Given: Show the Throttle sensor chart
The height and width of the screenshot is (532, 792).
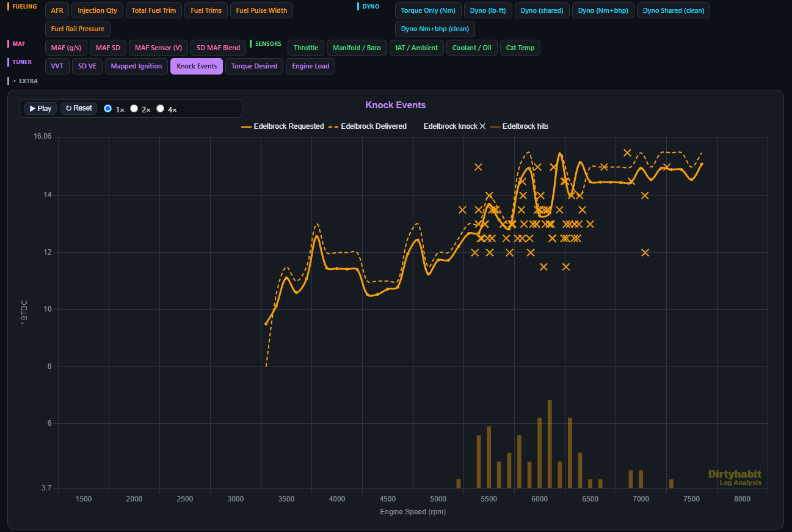Looking at the screenshot, I should coord(306,48).
